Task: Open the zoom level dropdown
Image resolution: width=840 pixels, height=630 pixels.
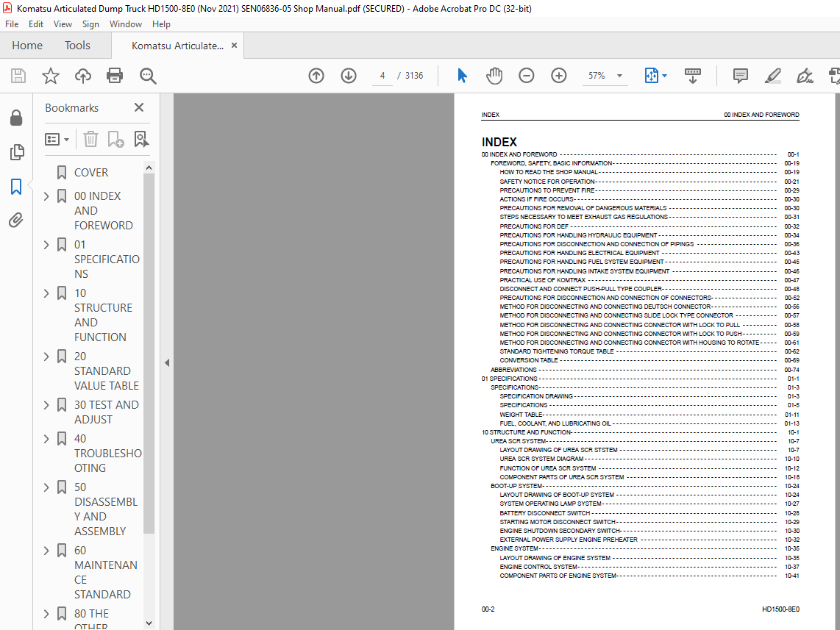Action: click(620, 76)
